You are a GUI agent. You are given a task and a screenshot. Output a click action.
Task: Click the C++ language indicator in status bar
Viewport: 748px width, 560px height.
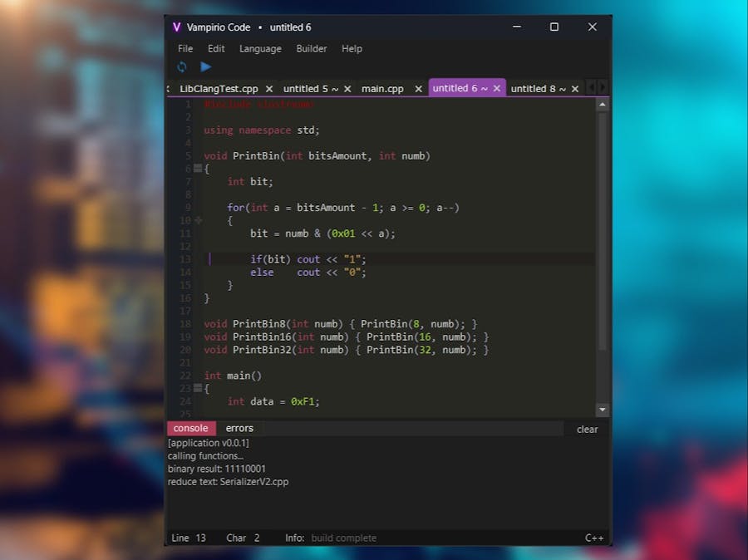[594, 538]
